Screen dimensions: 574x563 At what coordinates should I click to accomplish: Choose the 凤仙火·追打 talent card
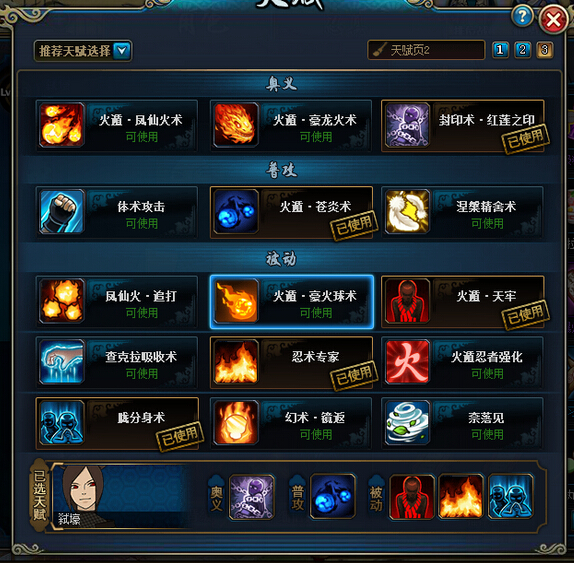click(117, 302)
